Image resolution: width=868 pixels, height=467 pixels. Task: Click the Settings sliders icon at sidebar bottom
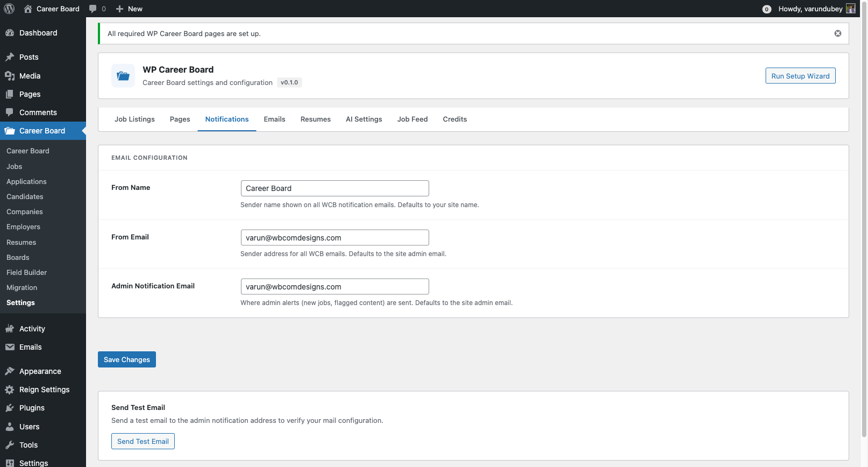10,463
